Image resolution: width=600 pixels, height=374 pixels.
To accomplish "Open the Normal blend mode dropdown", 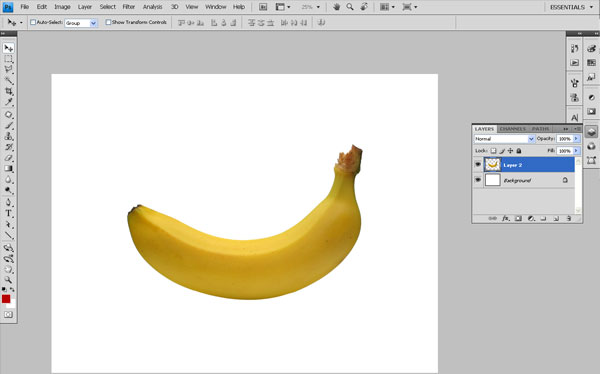I will [504, 139].
